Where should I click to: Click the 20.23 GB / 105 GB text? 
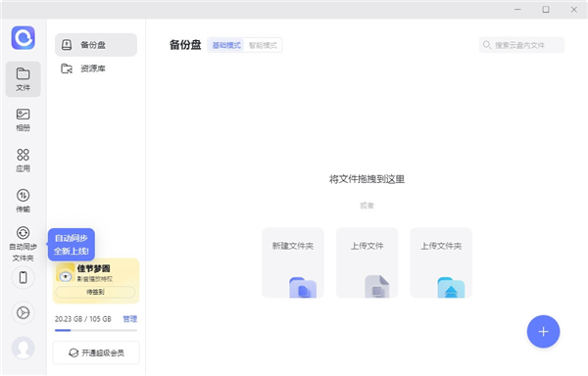point(83,319)
